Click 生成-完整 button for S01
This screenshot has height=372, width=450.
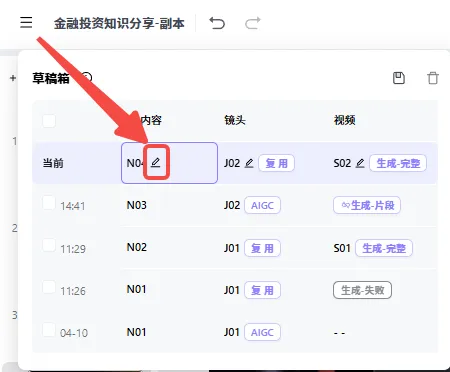(384, 248)
